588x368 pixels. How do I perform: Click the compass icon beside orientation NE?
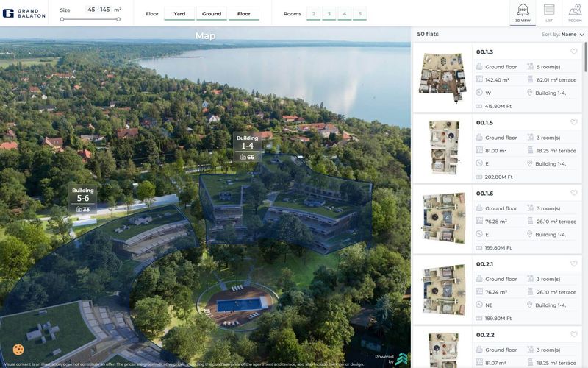click(479, 305)
